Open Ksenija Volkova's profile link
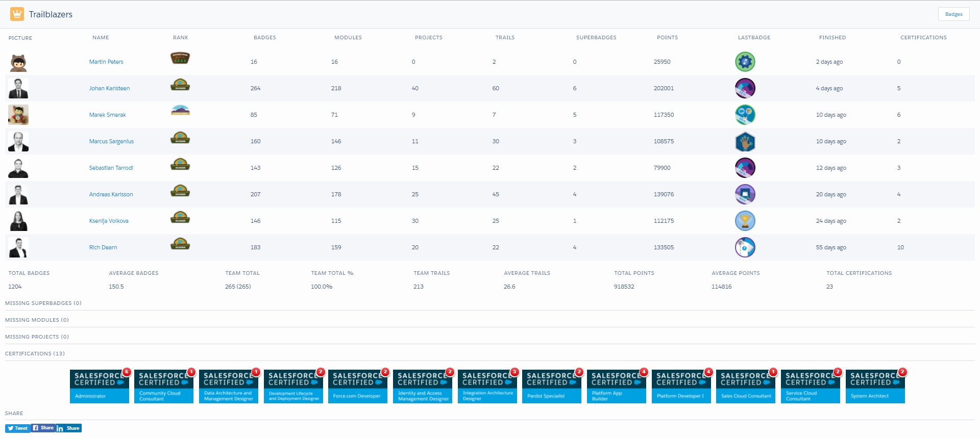 click(109, 221)
